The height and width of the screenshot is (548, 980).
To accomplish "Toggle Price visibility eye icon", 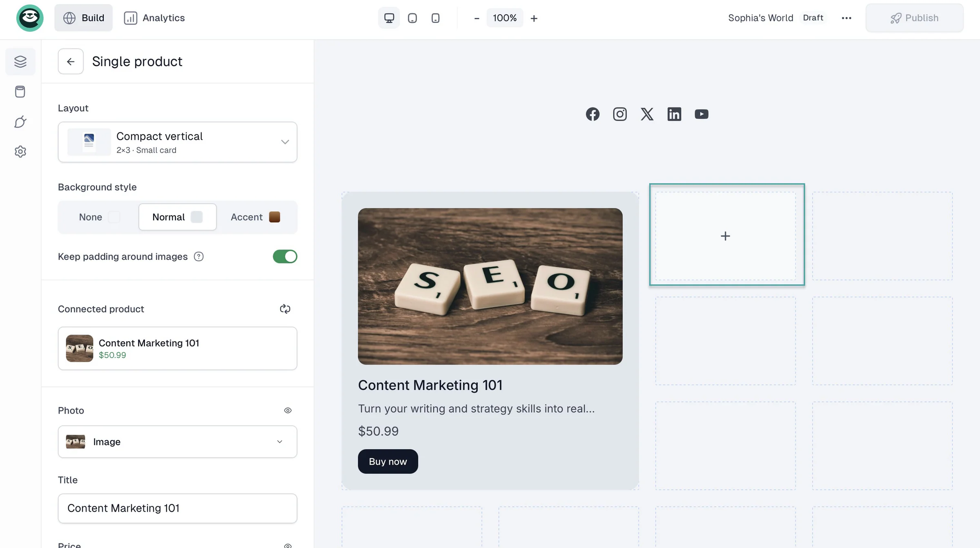I will click(x=288, y=546).
